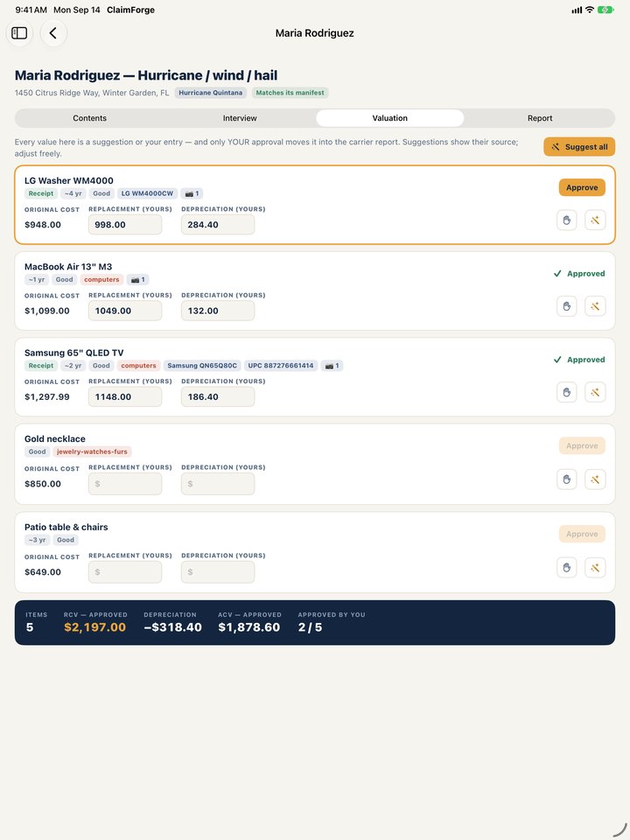The image size is (630, 840).
Task: Edit Samsung TV depreciation value 186.40
Action: pyautogui.click(x=218, y=397)
